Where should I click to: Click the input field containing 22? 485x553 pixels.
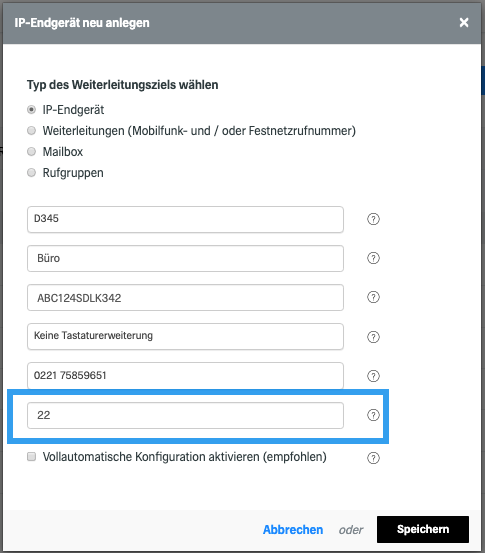(x=185, y=415)
